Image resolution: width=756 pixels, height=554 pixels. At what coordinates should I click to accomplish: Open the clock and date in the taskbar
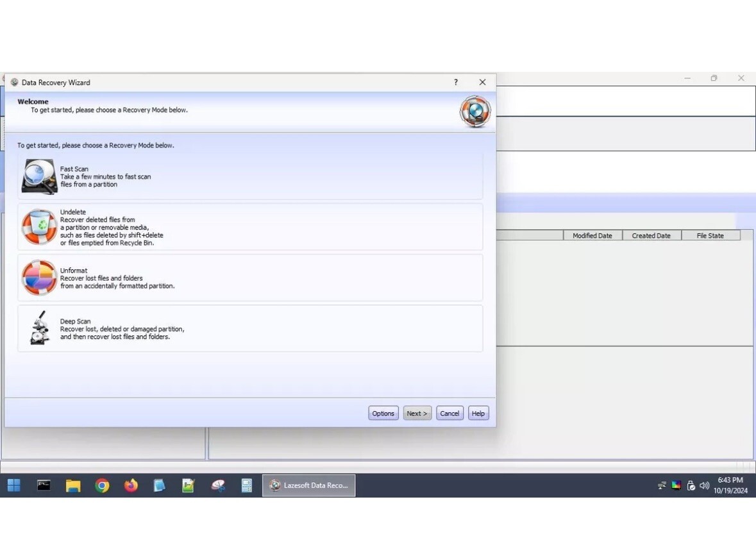(x=730, y=484)
